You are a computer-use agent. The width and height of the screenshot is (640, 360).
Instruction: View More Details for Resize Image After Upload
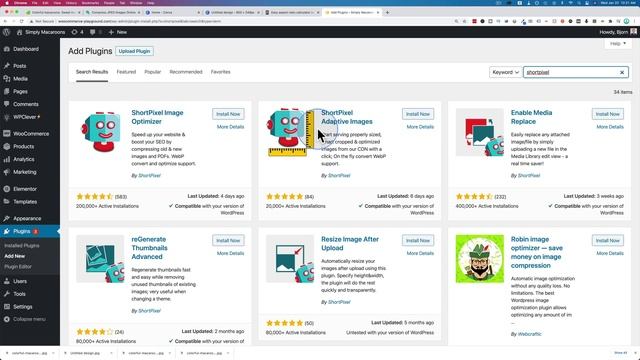(420, 253)
